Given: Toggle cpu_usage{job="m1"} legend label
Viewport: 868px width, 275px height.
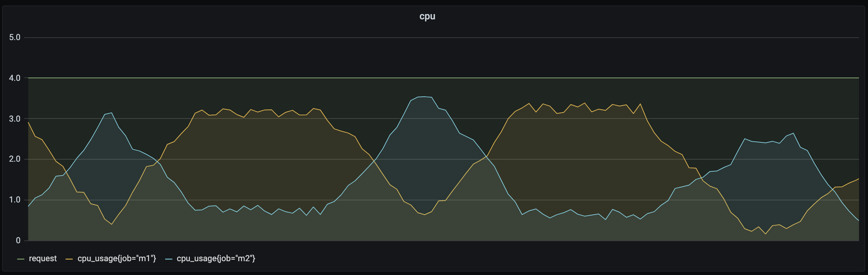Looking at the screenshot, I should [x=117, y=258].
